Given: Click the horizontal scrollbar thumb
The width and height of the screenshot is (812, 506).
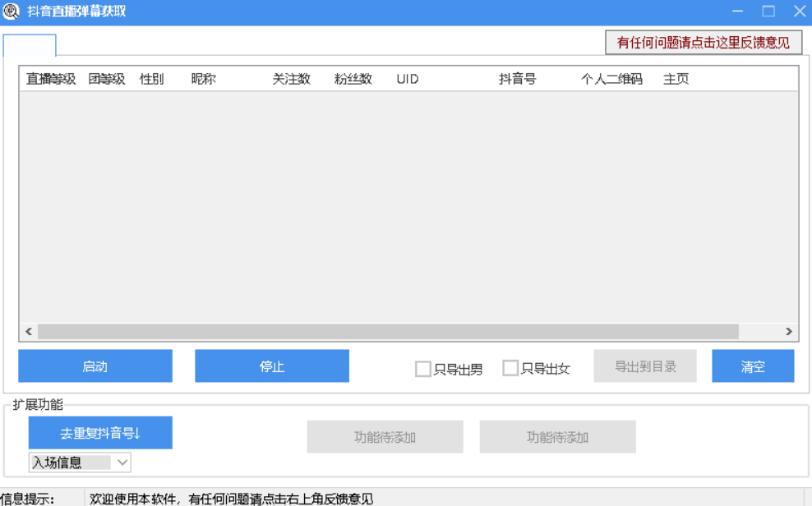Looking at the screenshot, I should pyautogui.click(x=388, y=332).
